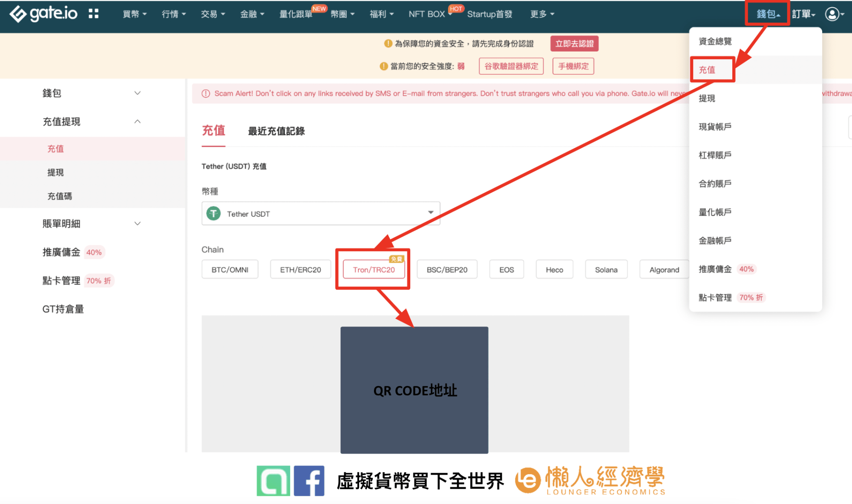Open the 更多 dropdown menu

pos(542,14)
